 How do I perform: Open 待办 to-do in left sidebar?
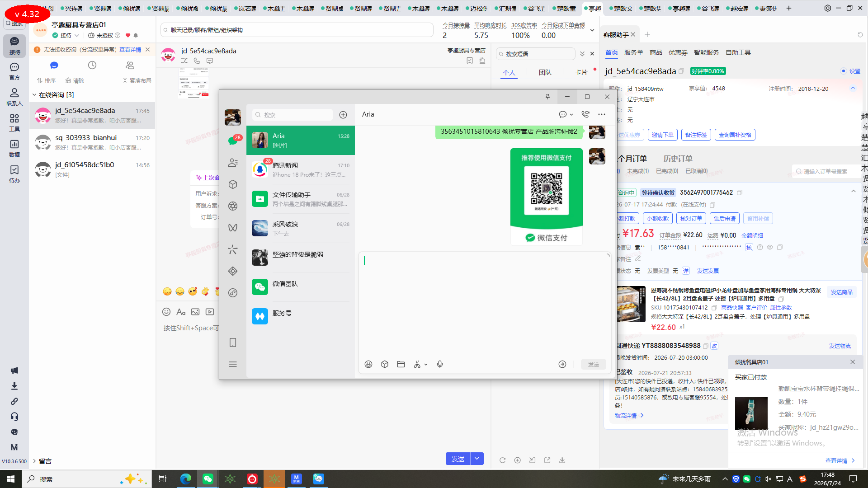(x=14, y=174)
